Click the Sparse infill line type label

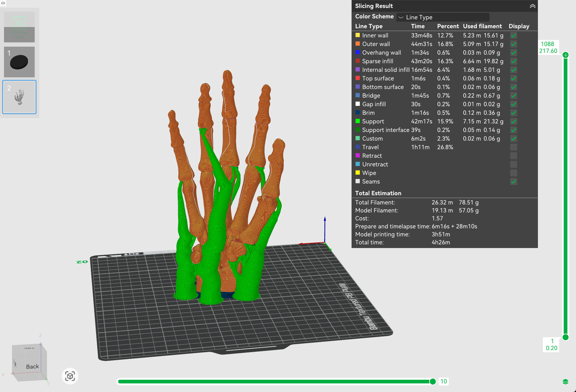(377, 61)
